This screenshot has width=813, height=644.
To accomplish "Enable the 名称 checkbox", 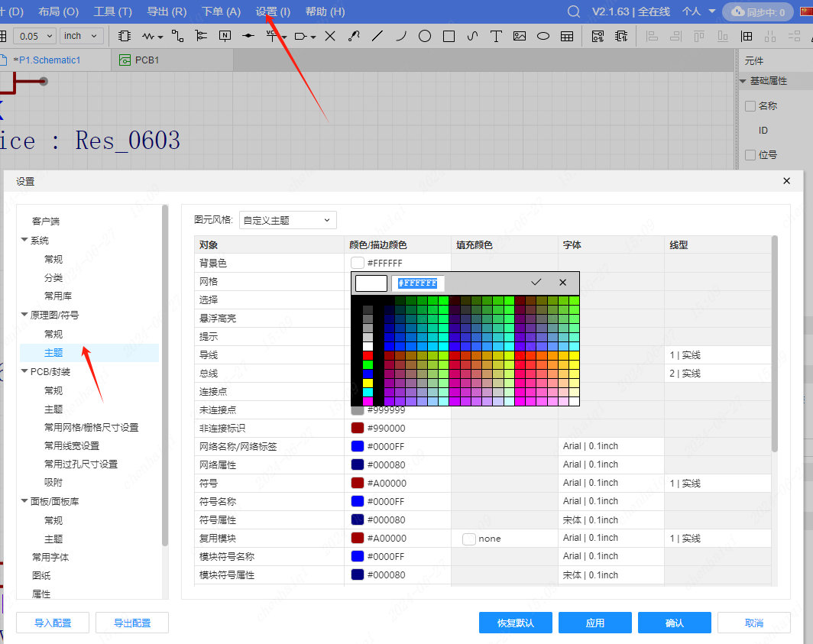I will tap(750, 106).
